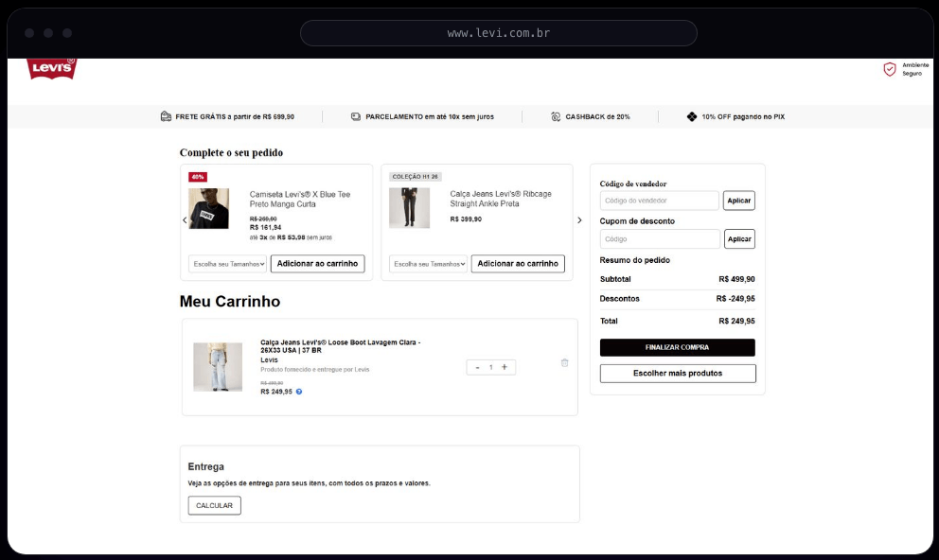Open Camiseta Levi's X Blue Tee title

tap(300, 200)
